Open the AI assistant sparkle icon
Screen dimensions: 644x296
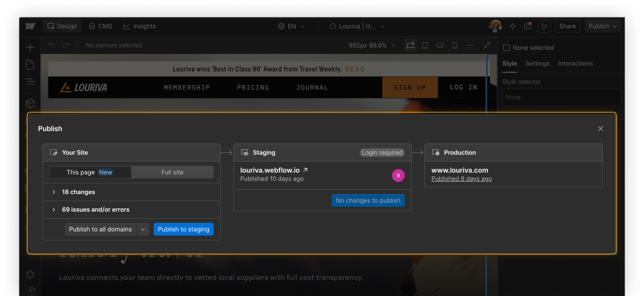(513, 26)
